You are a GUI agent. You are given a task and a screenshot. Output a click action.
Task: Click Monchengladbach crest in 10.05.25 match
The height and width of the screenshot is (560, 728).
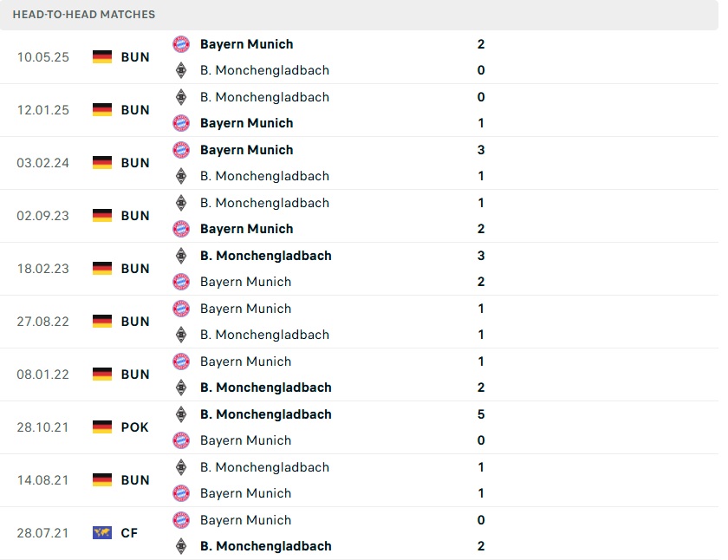click(181, 70)
